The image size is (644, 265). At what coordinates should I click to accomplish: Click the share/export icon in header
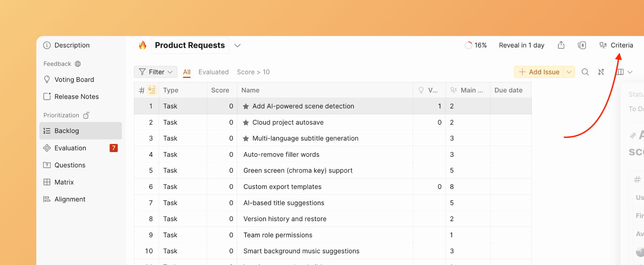[x=561, y=45]
